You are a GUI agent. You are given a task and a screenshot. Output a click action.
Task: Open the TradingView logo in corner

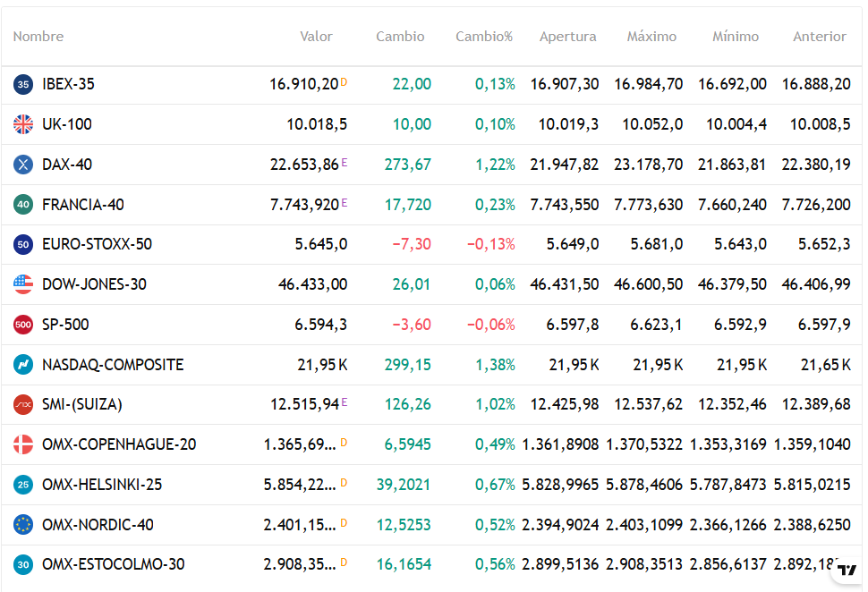click(847, 571)
